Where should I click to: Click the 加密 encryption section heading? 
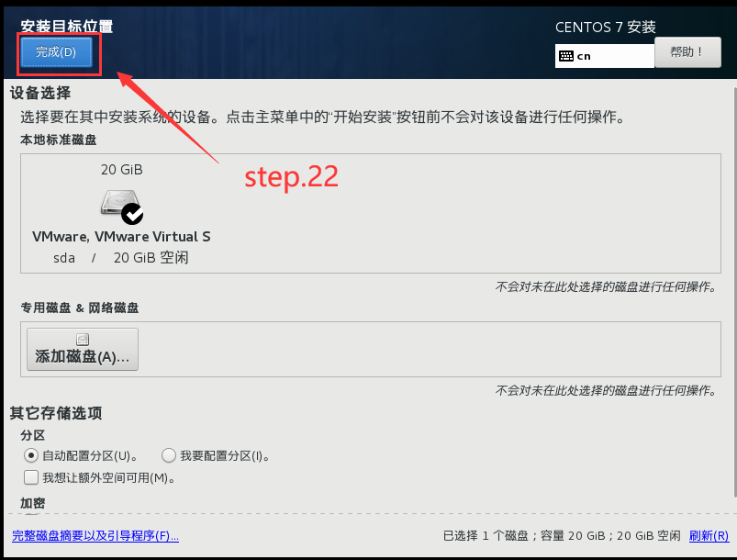pyautogui.click(x=32, y=503)
